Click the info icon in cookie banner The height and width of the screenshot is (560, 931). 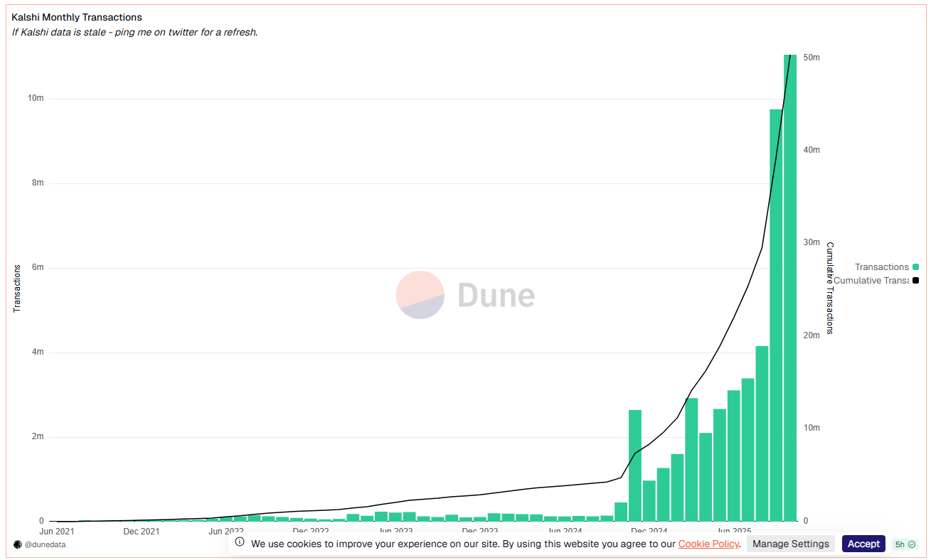pos(240,542)
